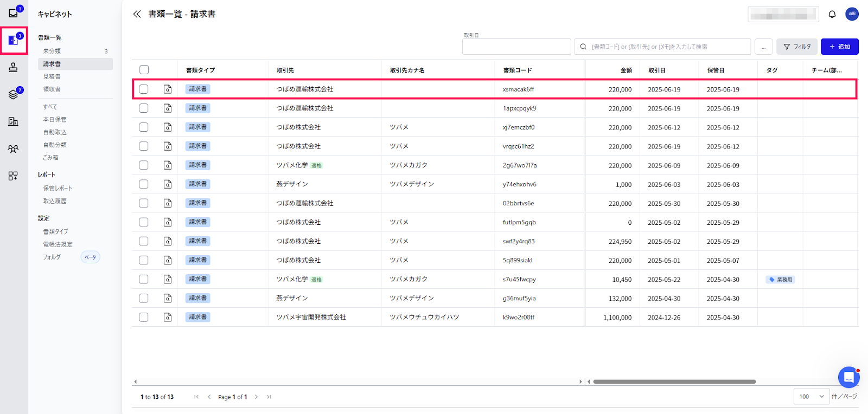This screenshot has width=868, height=414.
Task: Check row with code 1apxcpqyk9
Action: pyautogui.click(x=144, y=108)
